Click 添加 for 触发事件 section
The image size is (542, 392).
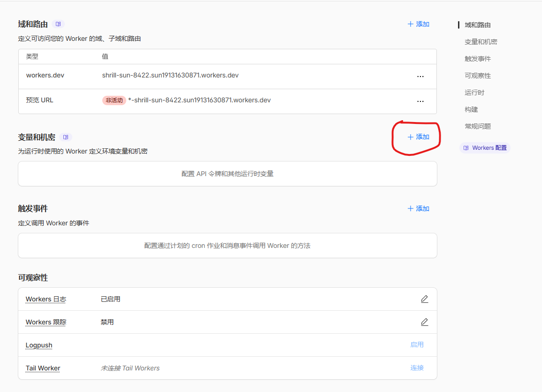point(418,208)
